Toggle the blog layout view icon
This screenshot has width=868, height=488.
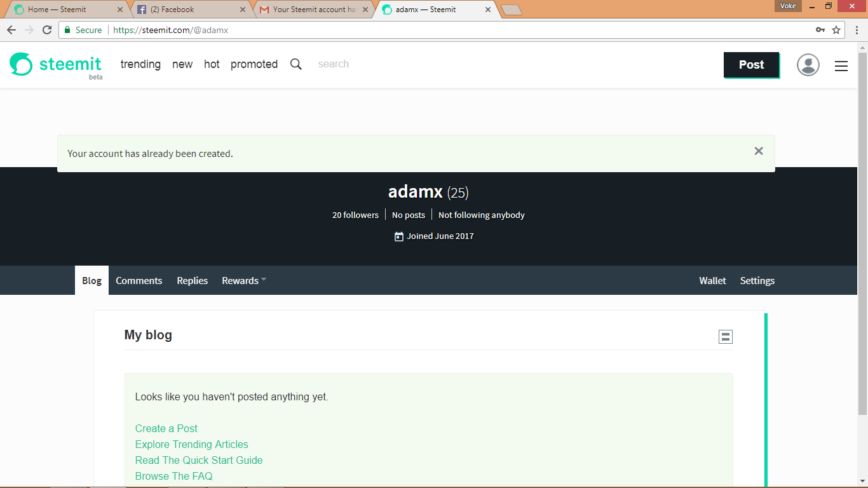click(x=726, y=337)
